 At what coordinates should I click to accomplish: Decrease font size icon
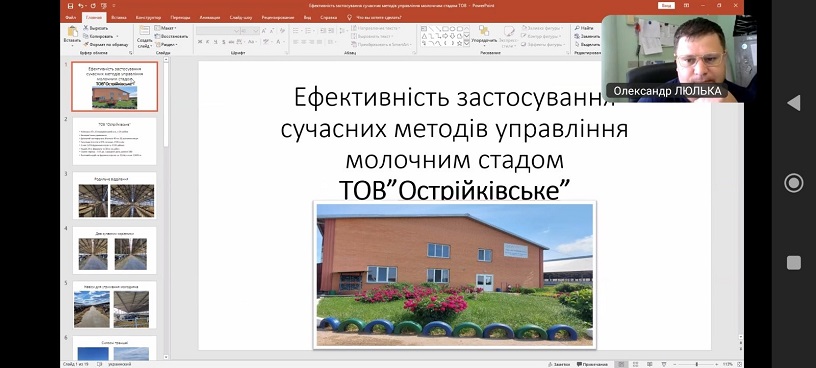pos(272,31)
